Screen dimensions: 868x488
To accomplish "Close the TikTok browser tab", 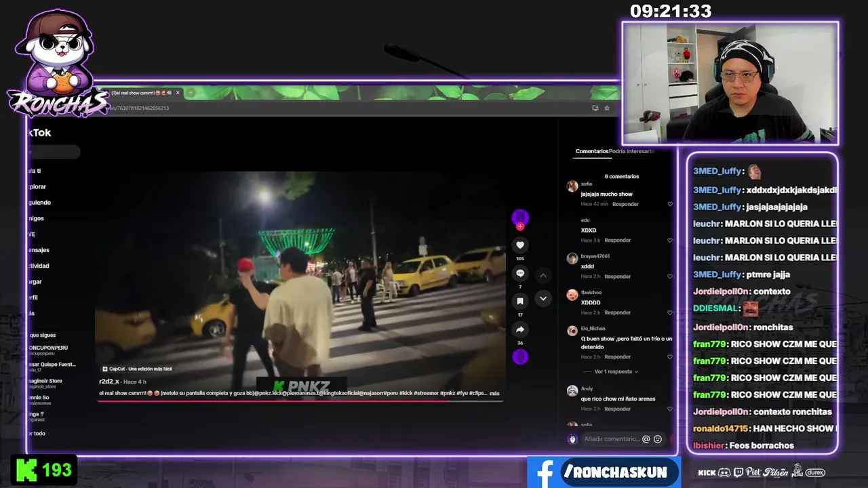I will (178, 93).
